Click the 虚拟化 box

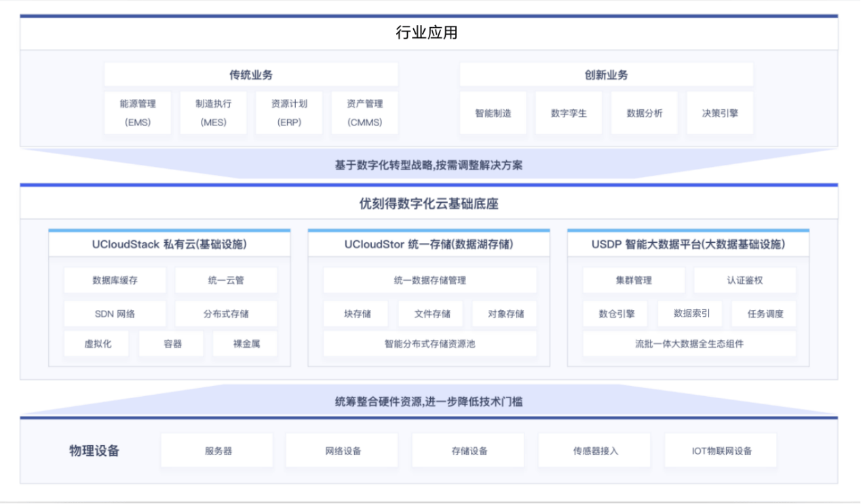pos(97,343)
